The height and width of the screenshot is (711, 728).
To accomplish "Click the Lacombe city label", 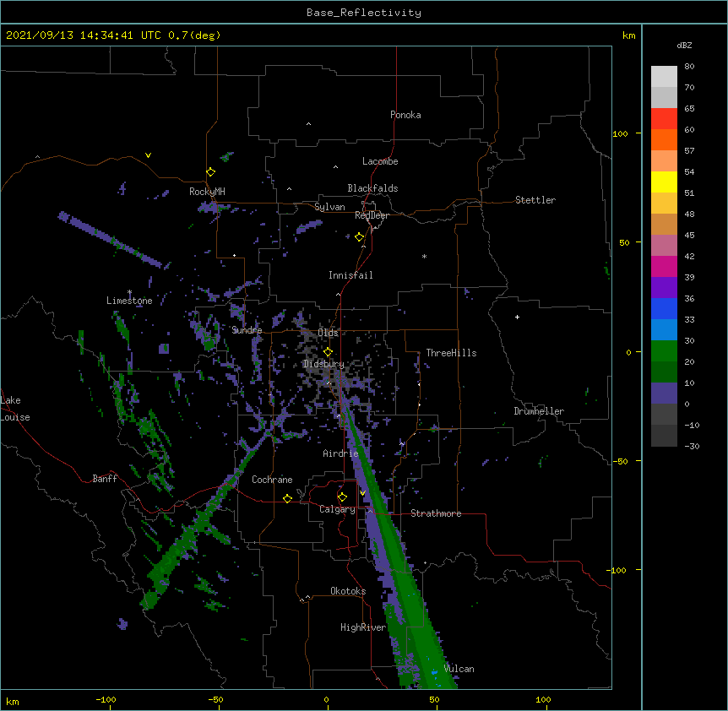I will 380,161.
